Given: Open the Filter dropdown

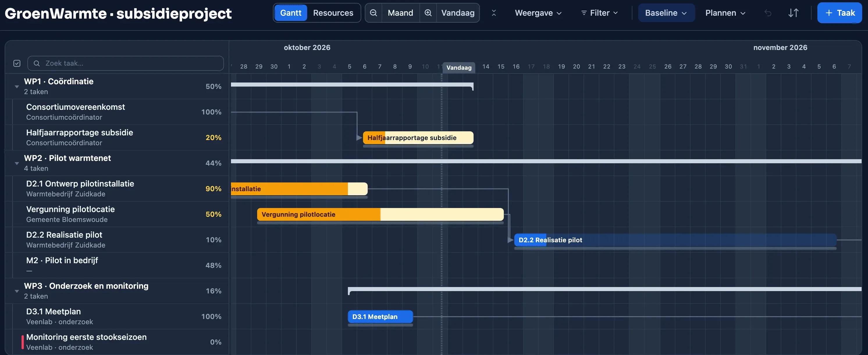Looking at the screenshot, I should point(600,13).
